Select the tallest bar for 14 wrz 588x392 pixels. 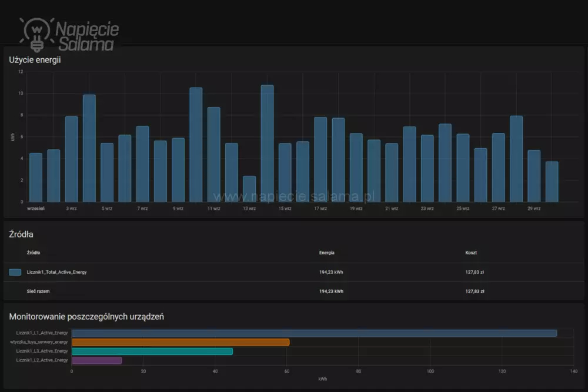[x=267, y=143]
